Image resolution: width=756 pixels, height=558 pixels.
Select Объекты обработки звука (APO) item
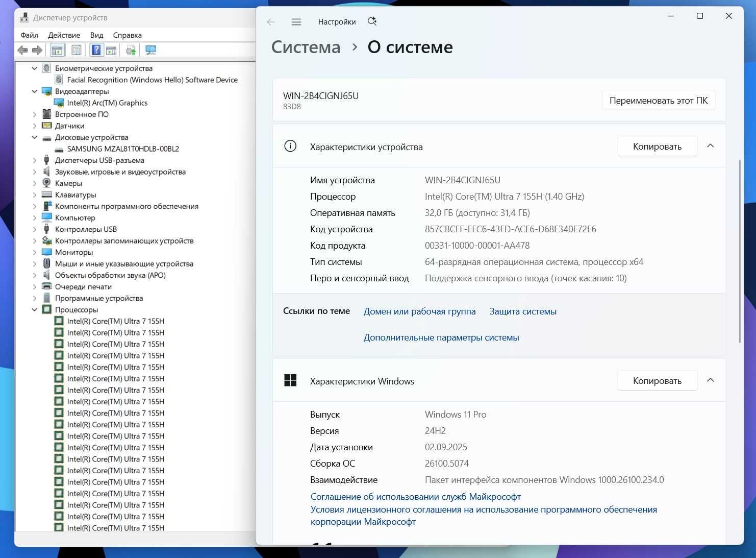click(x=110, y=275)
